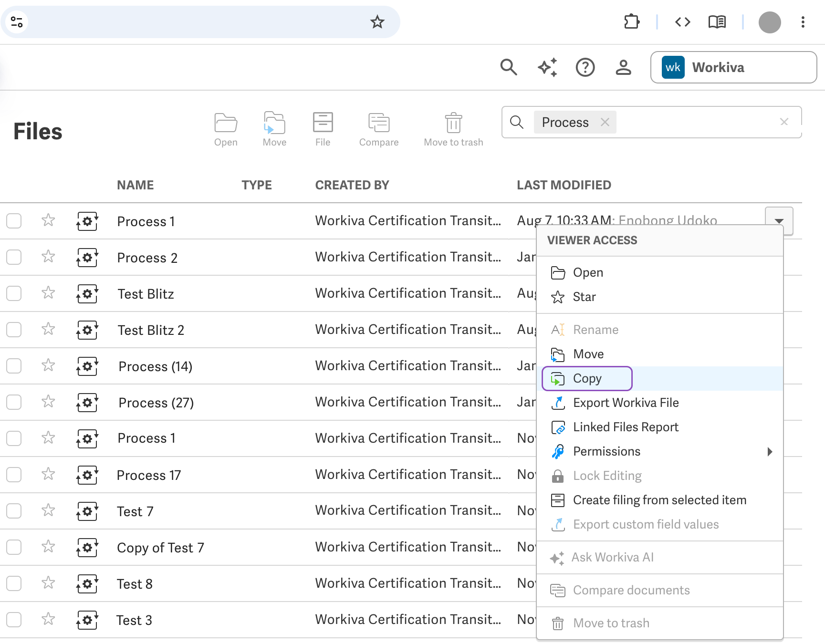The image size is (825, 644).
Task: Click the File toolbar button
Action: (323, 130)
